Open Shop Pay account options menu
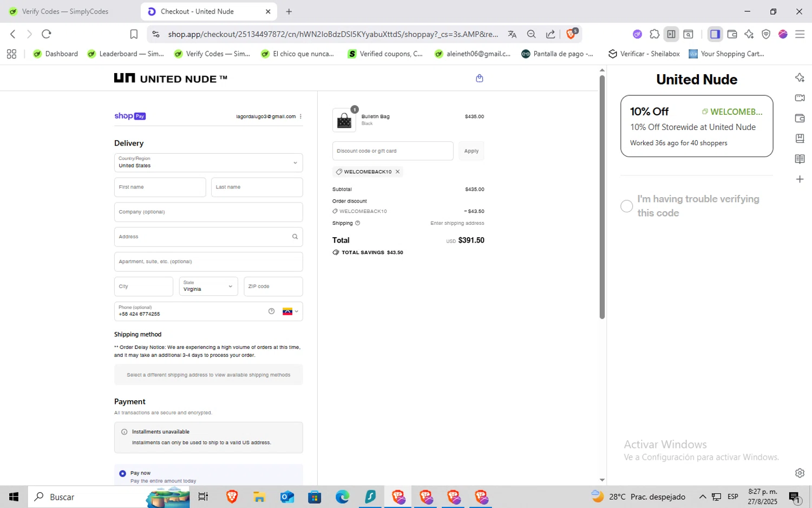812x508 pixels. coord(300,116)
